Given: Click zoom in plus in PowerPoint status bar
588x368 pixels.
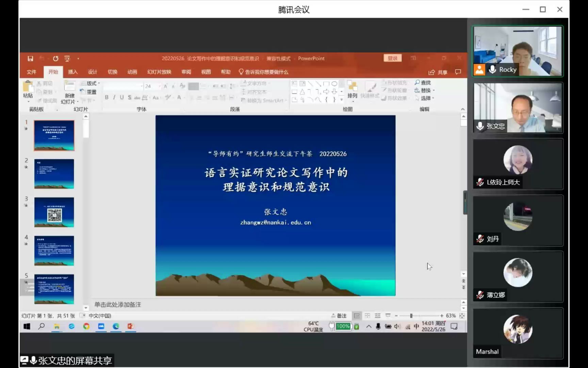Looking at the screenshot, I should point(442,316).
